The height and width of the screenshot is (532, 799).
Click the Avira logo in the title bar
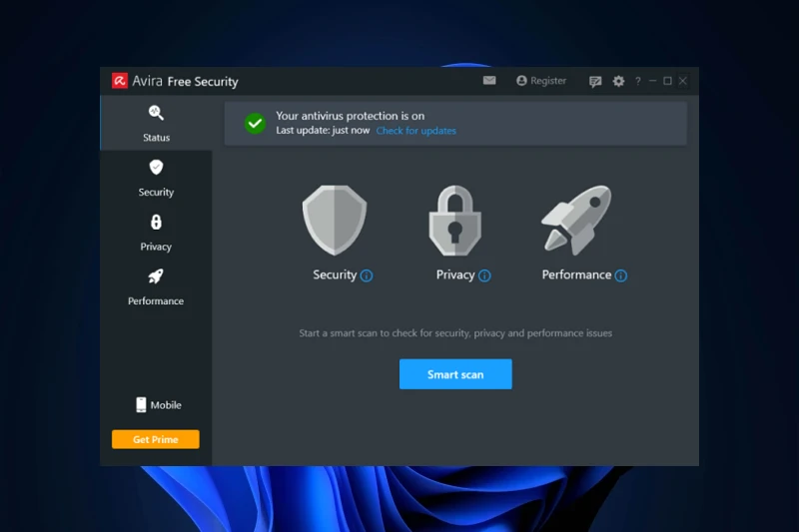tap(120, 81)
